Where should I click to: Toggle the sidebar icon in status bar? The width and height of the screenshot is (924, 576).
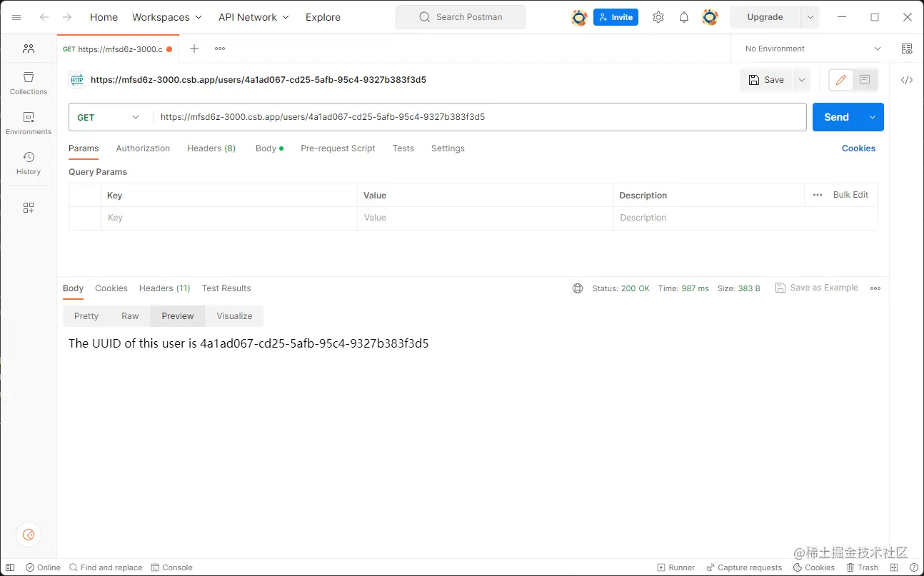[10, 567]
